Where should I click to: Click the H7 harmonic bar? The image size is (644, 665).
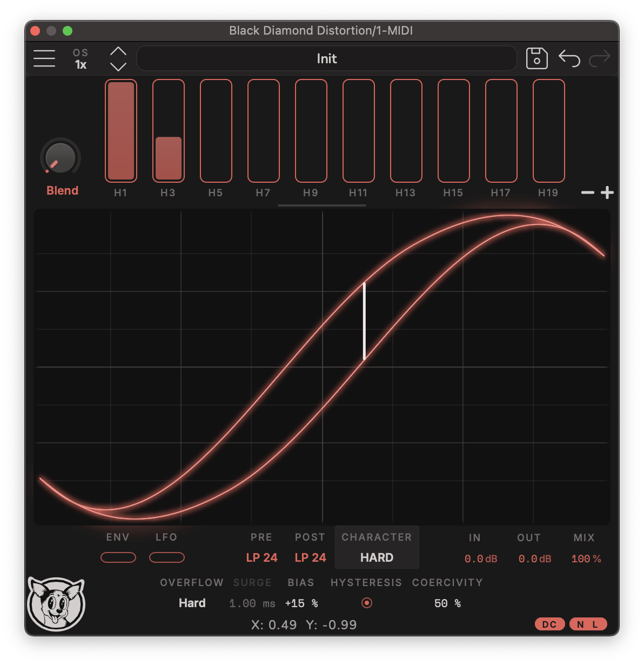click(x=264, y=131)
